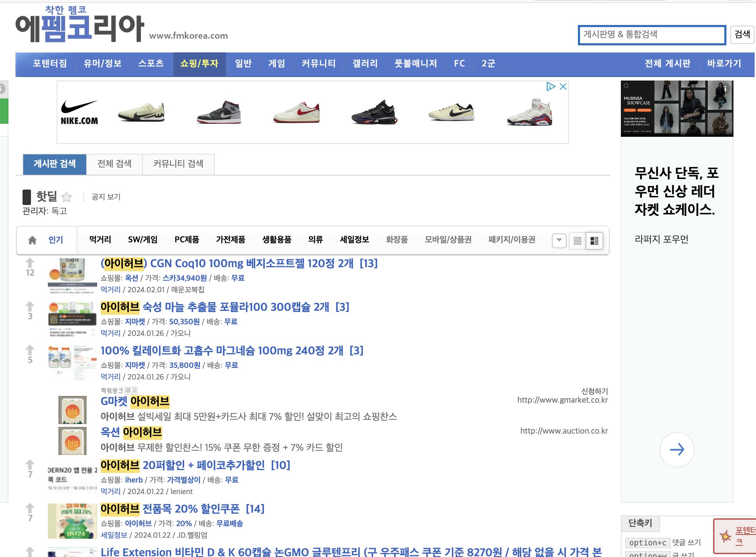The height and width of the screenshot is (557, 756).
Task: Favorite the 핫딜 board with star icon
Action: point(67,197)
